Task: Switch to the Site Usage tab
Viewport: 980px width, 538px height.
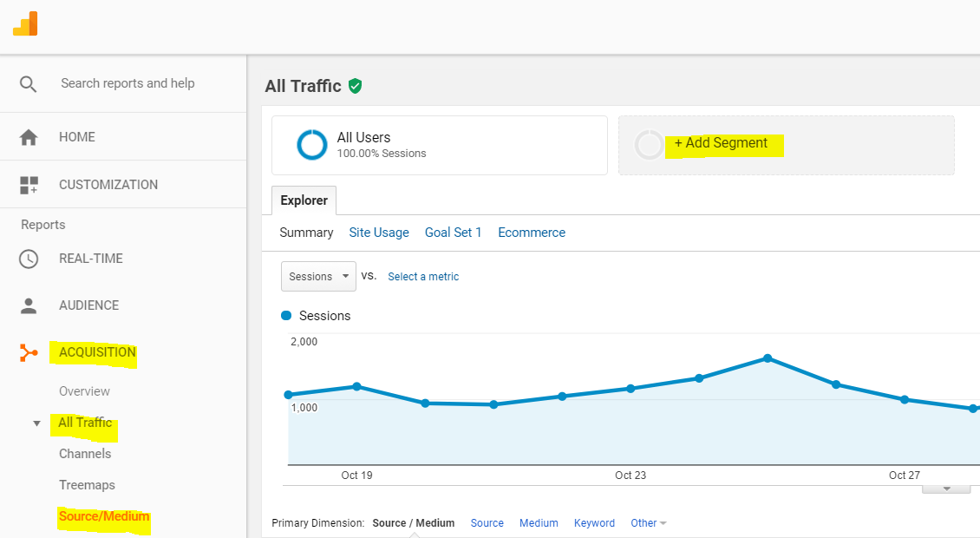Action: coord(378,233)
